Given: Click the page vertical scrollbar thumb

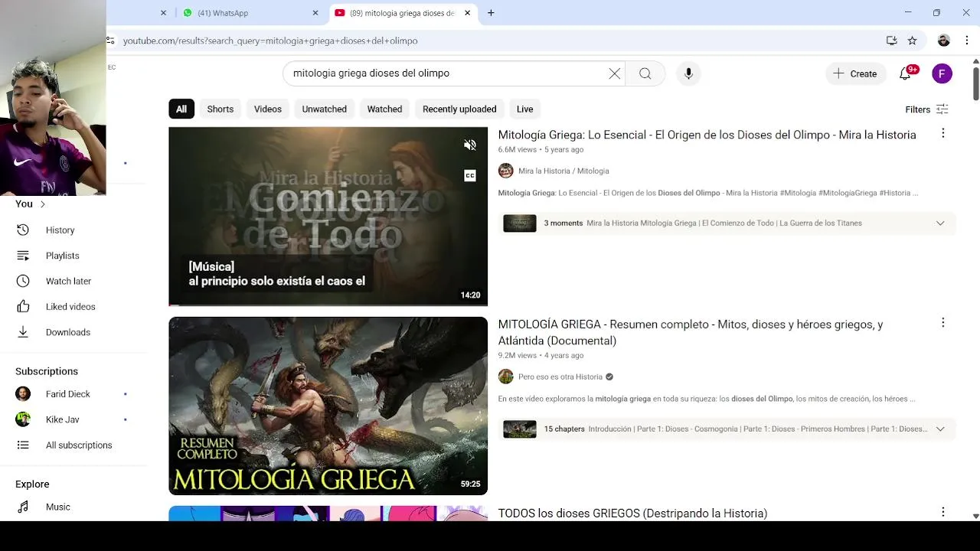Looking at the screenshot, I should (975, 83).
